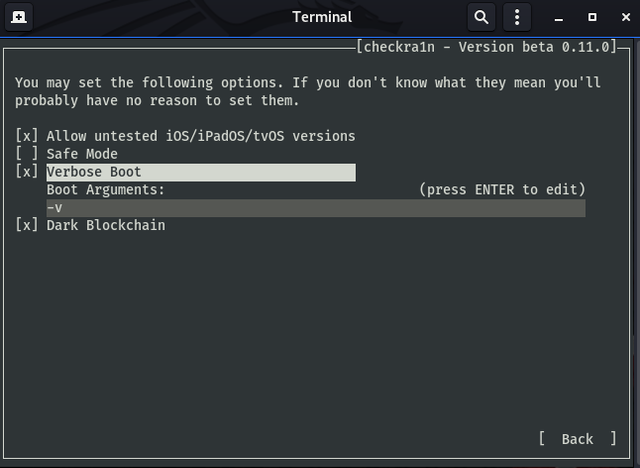Toggle the Verbose Boot checkbox

coord(27,172)
